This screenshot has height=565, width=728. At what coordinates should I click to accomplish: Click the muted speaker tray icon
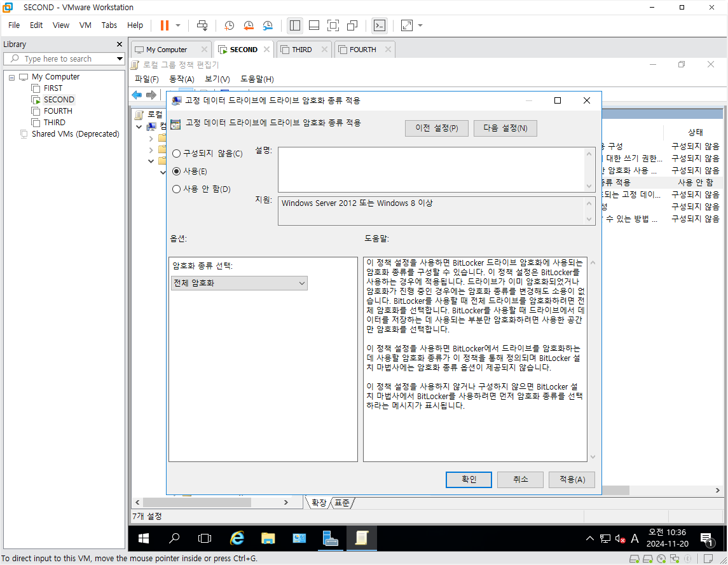(621, 538)
